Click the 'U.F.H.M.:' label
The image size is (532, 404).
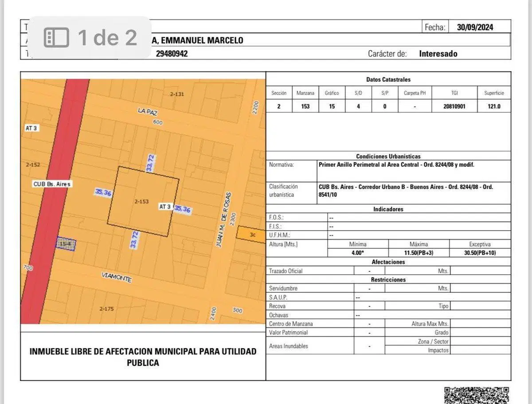(280, 235)
